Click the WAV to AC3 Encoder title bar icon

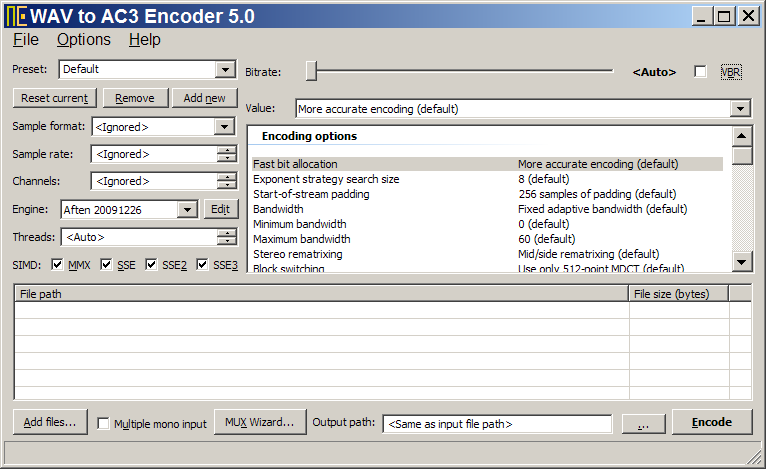click(16, 16)
